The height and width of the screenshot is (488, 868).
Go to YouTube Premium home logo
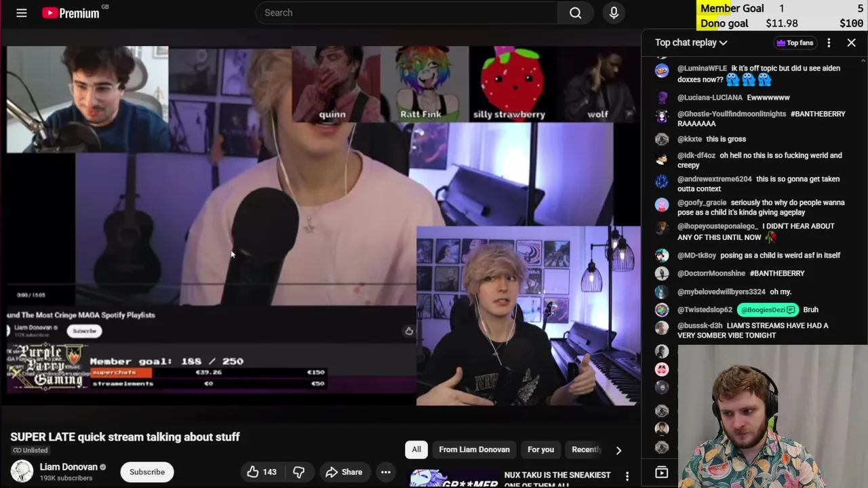point(71,13)
